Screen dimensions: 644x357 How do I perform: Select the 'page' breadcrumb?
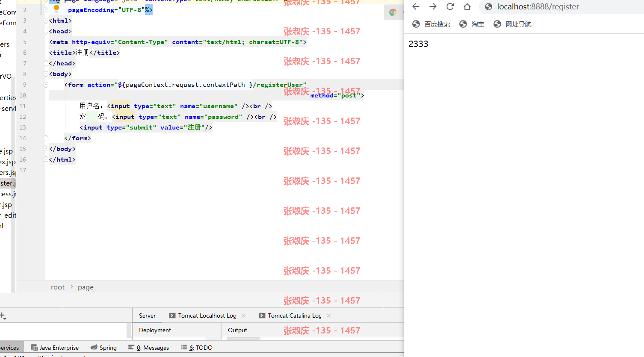[x=86, y=287]
